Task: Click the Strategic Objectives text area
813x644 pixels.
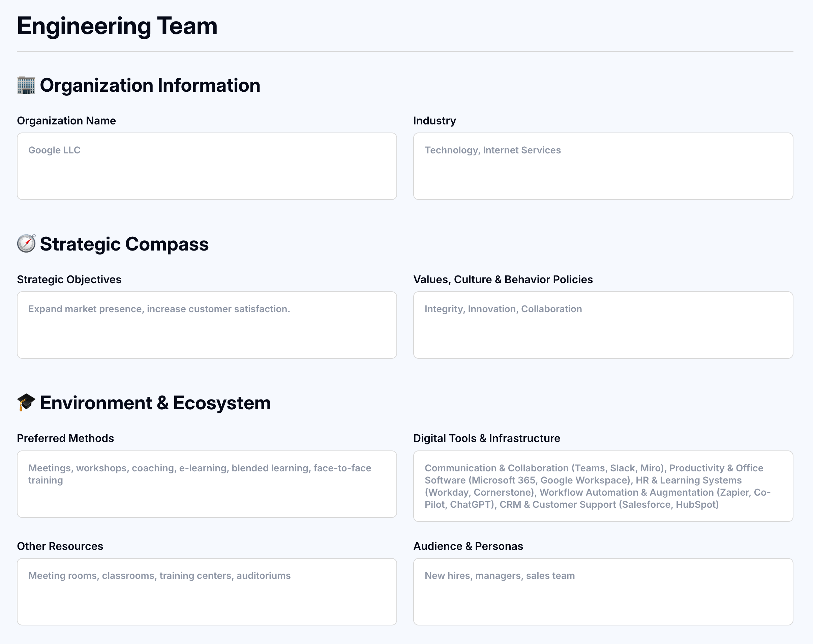Action: (x=207, y=325)
